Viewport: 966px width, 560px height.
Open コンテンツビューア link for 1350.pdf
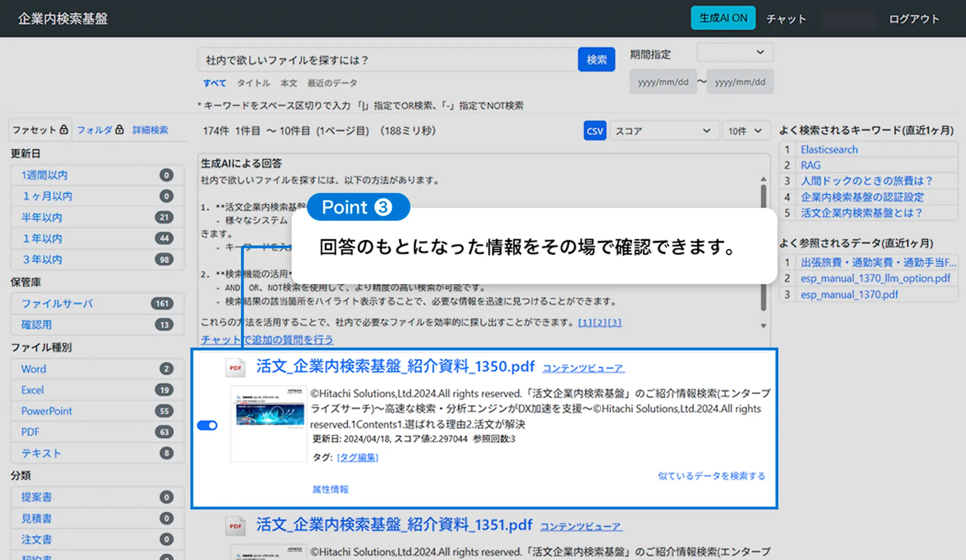tap(583, 368)
